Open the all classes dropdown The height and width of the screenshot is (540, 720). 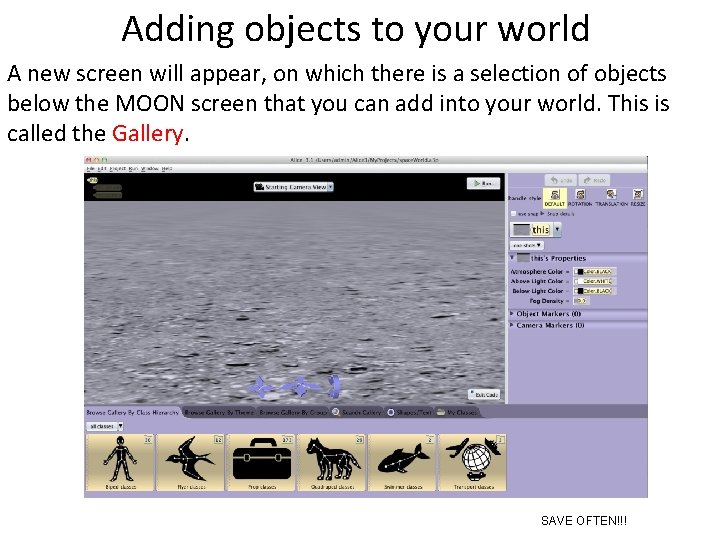coord(105,426)
